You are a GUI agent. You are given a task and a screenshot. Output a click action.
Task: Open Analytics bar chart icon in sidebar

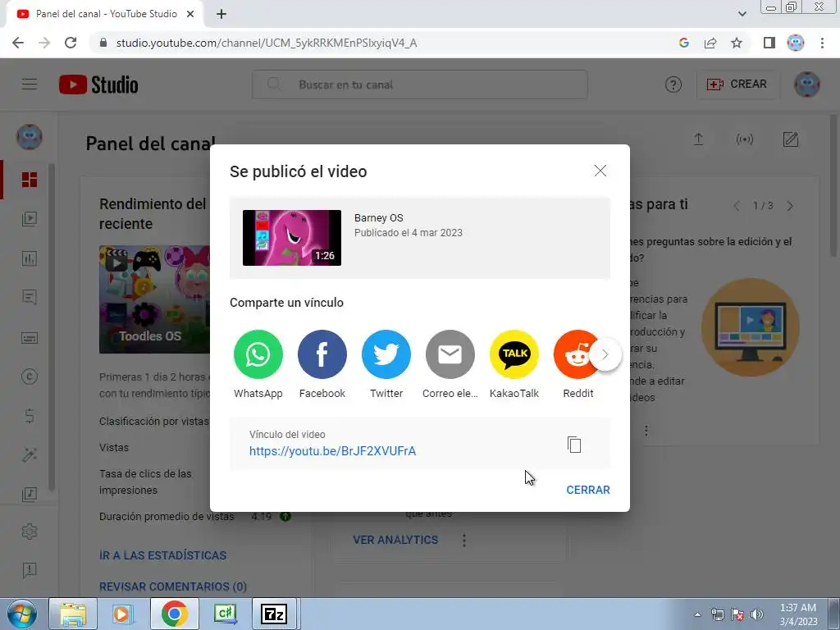[30, 258]
